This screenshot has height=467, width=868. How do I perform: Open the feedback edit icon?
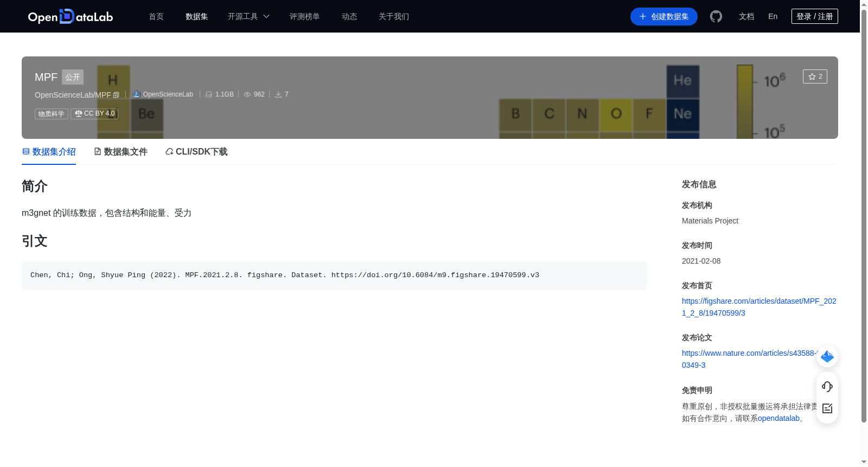[x=827, y=408]
